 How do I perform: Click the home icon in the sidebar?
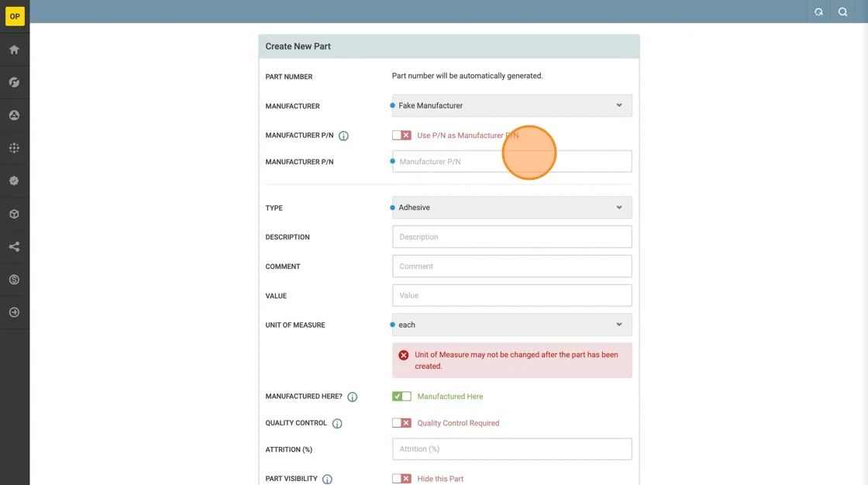click(x=14, y=50)
